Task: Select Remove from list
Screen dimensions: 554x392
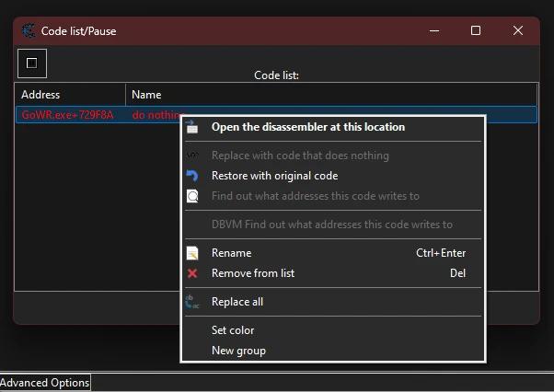Action: pos(252,273)
